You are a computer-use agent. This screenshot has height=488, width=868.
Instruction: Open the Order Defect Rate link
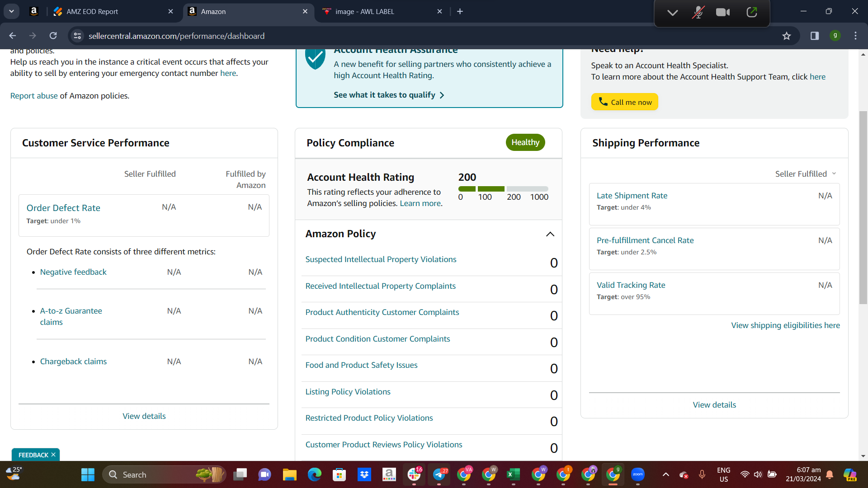coord(63,208)
